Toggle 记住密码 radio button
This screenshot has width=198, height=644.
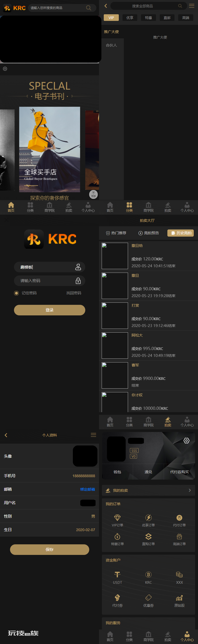(16, 293)
